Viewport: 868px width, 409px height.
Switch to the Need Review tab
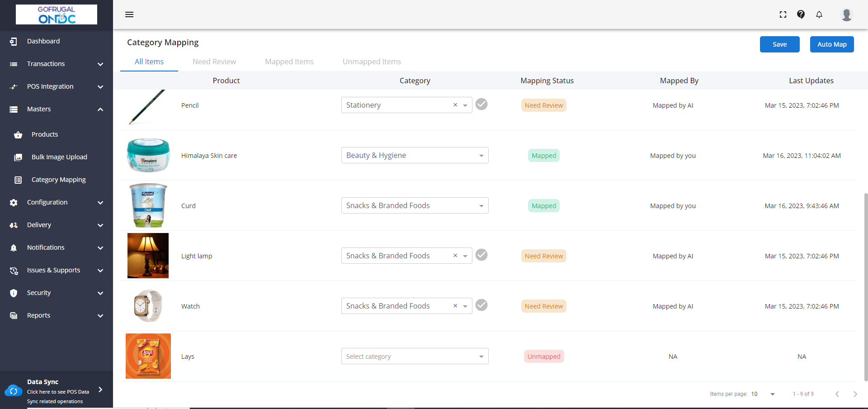[x=214, y=62]
